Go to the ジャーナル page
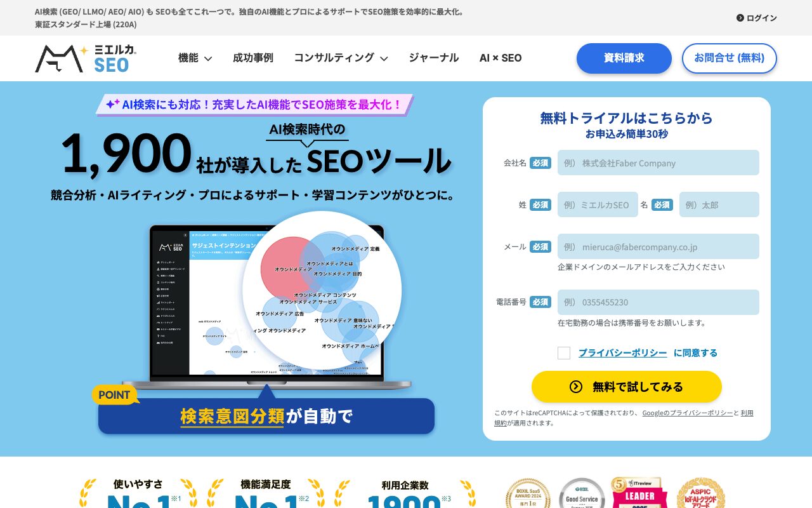The width and height of the screenshot is (812, 508). coord(433,58)
